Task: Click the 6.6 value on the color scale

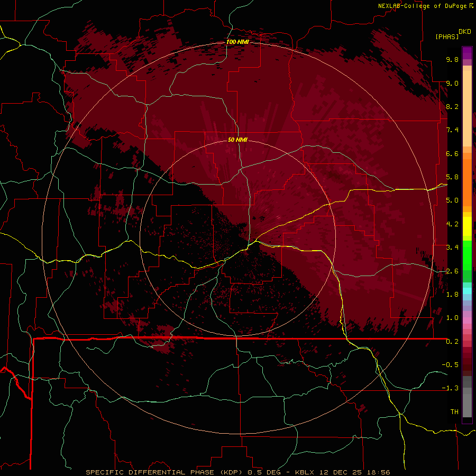Action: point(452,153)
